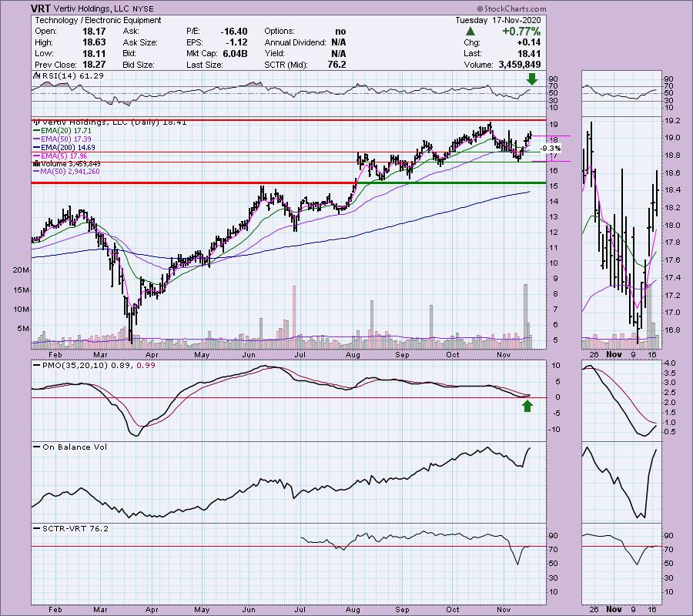Select the Technology / Electronic Equipment sector text
This screenshot has height=616, width=693.
pyautogui.click(x=98, y=20)
